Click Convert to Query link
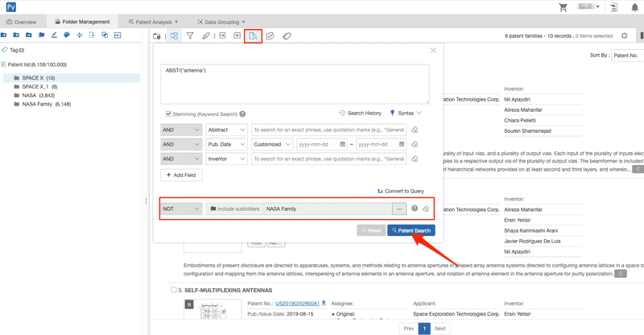644x335 pixels. point(401,191)
